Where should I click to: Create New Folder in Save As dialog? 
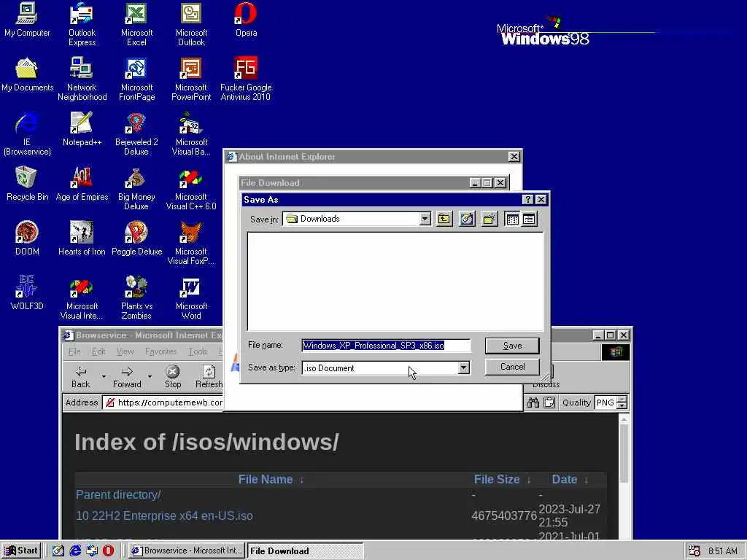pyautogui.click(x=489, y=219)
